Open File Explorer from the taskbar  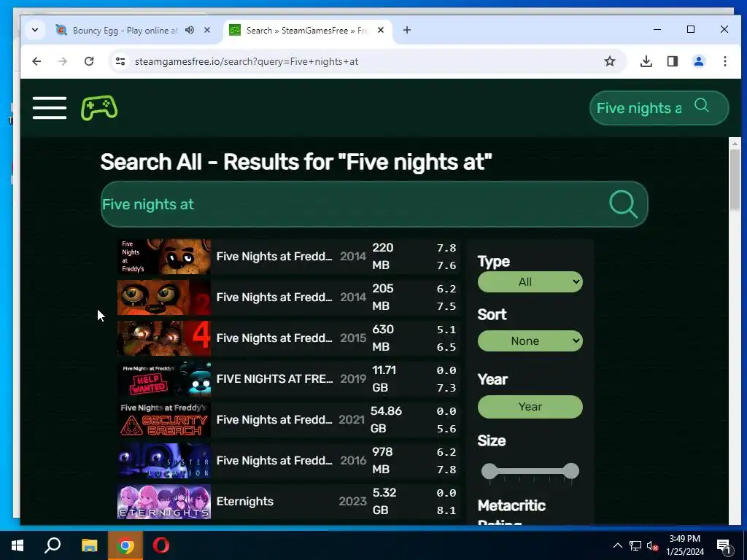[89, 545]
